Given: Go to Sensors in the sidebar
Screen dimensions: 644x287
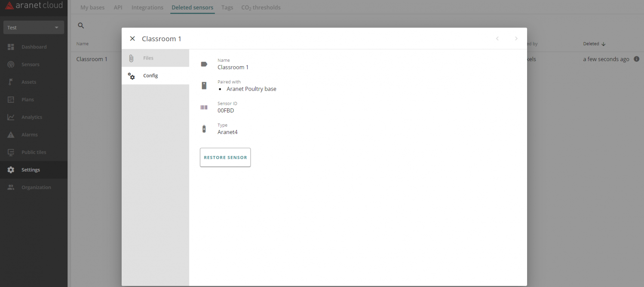Looking at the screenshot, I should [34, 64].
